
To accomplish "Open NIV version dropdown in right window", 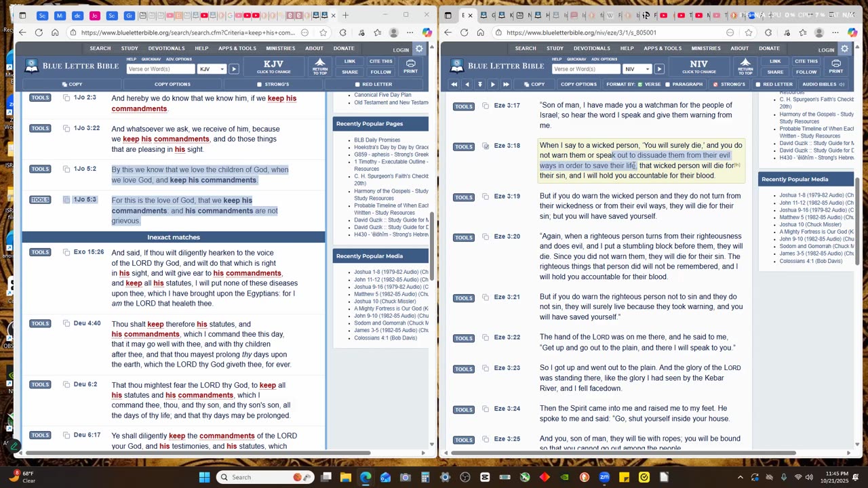I will (x=637, y=69).
